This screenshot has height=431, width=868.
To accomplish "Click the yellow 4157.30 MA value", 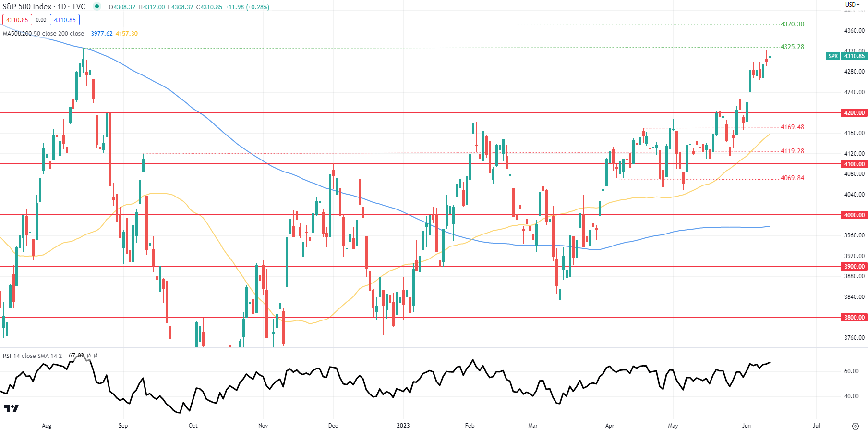I will pyautogui.click(x=127, y=34).
